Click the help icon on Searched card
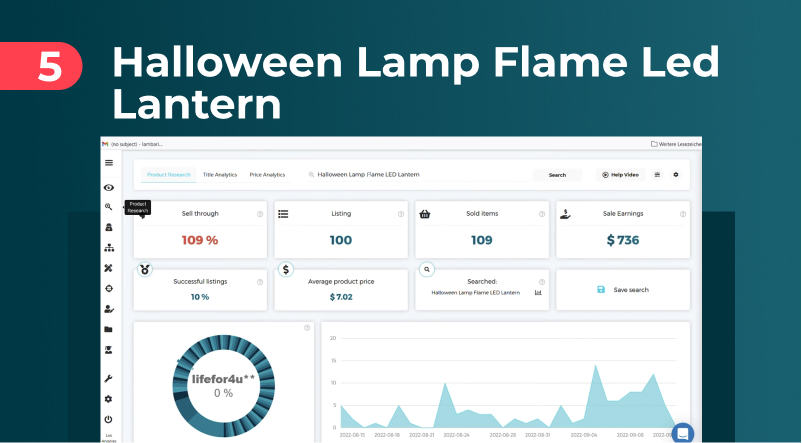The height and width of the screenshot is (443, 802). [542, 282]
